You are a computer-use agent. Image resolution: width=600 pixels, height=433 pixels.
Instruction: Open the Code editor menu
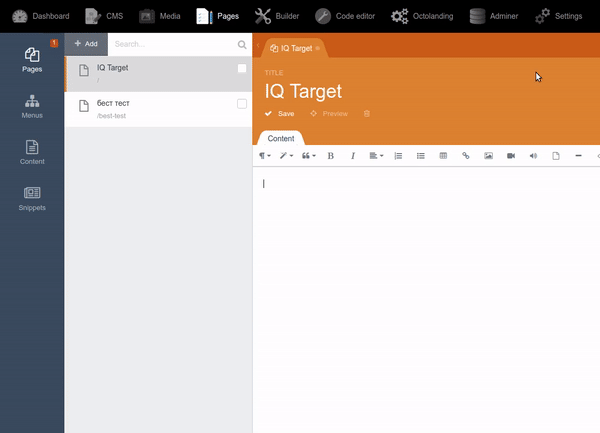coord(345,16)
